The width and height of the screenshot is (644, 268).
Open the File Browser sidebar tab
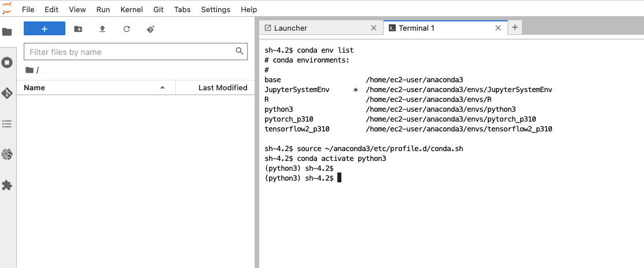[x=7, y=32]
